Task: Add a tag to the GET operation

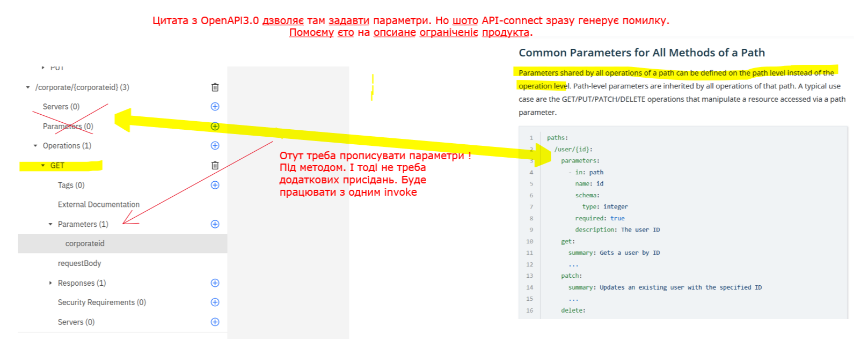Action: (x=215, y=185)
